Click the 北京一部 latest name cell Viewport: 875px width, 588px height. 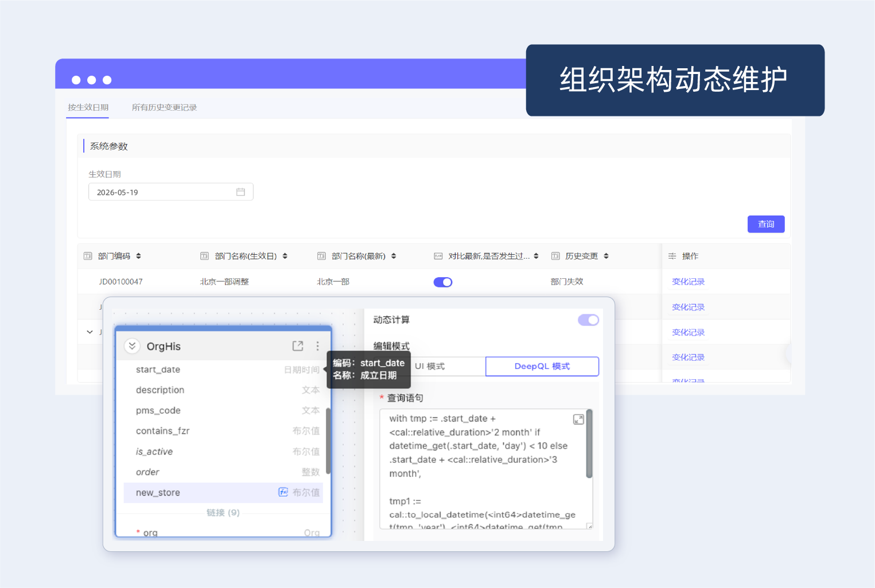[x=333, y=282]
